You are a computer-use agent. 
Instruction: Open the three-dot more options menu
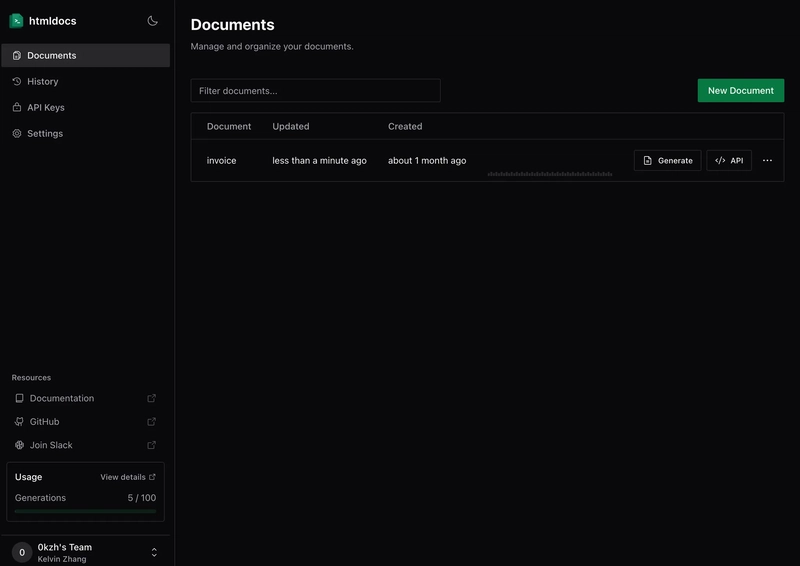click(767, 160)
